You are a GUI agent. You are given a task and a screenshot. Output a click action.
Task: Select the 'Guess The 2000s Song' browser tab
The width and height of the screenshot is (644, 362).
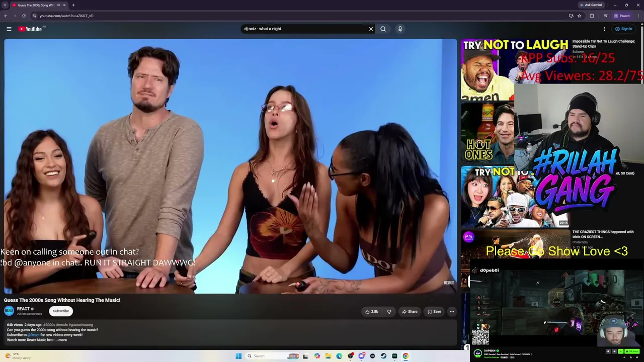(35, 5)
